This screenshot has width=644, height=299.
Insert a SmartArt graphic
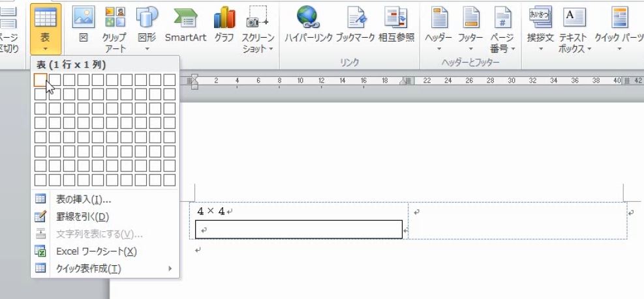click(x=186, y=25)
